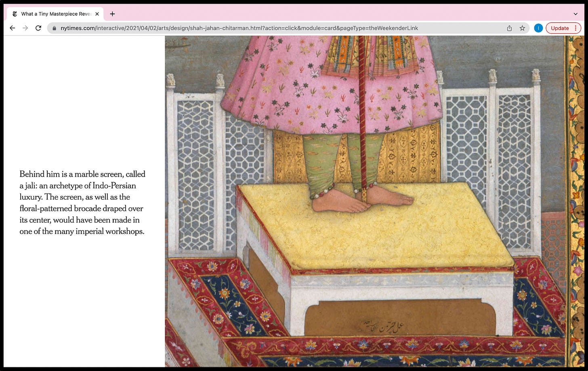
Task: Close the What a Tiny Masterpiece tab
Action: (x=97, y=14)
